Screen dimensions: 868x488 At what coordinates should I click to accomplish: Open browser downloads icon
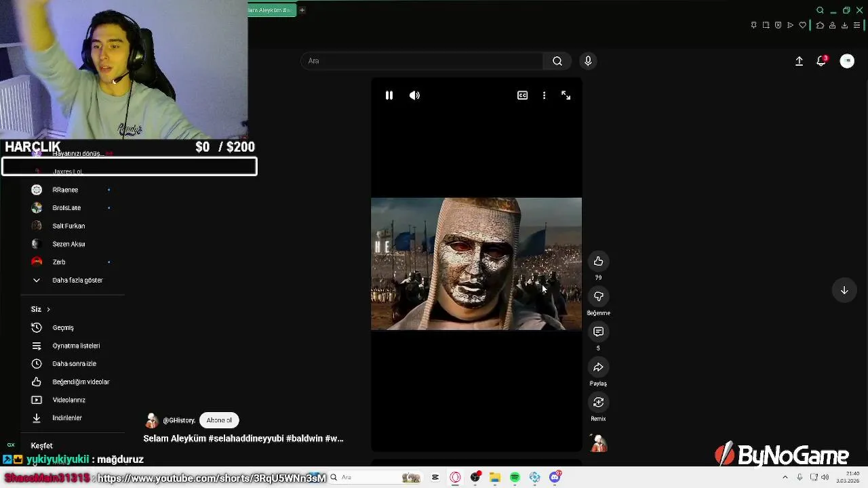coord(844,25)
